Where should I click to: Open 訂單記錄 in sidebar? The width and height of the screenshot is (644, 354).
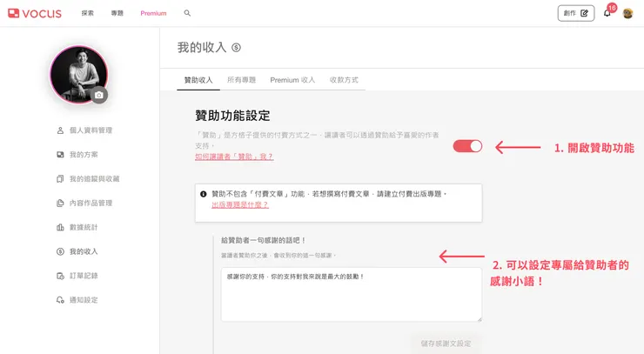(x=84, y=276)
